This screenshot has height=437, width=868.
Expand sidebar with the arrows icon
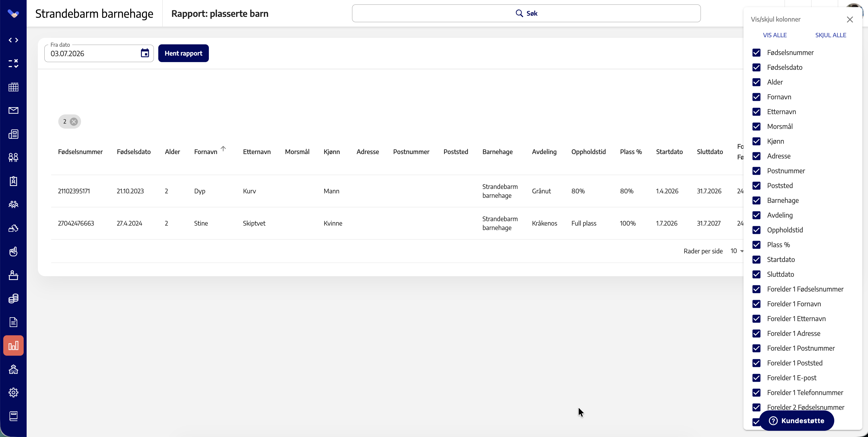14,40
